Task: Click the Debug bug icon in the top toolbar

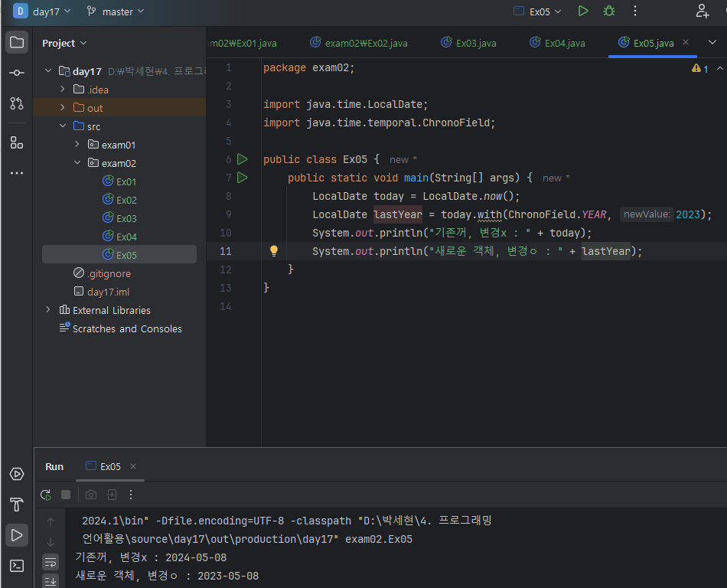Action: (x=608, y=11)
